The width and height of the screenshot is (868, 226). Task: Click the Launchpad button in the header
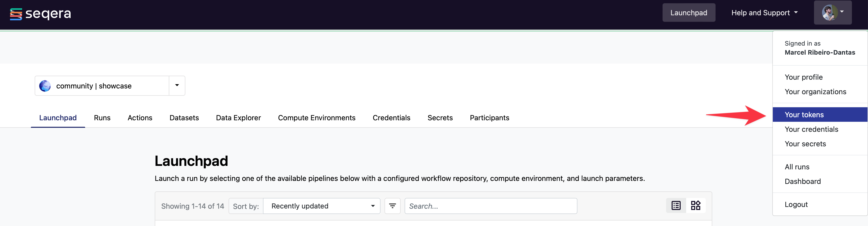coord(689,13)
